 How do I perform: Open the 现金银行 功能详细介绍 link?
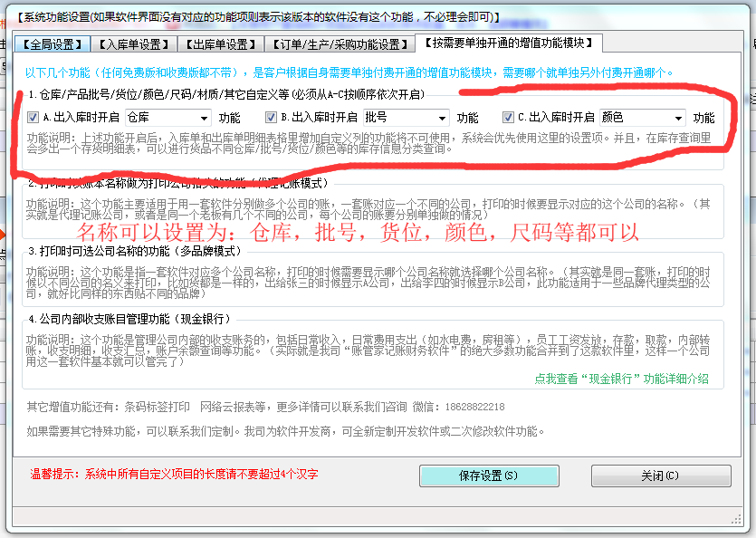[622, 379]
